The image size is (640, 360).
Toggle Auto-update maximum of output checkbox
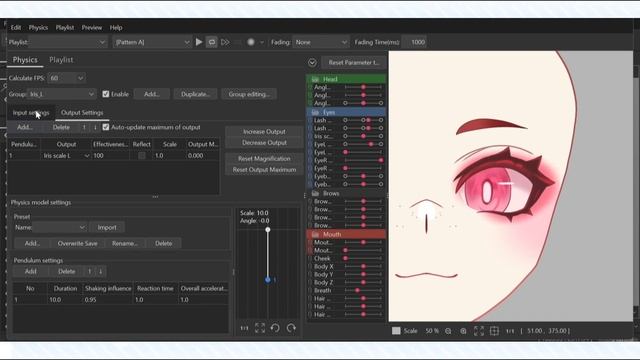(106, 127)
